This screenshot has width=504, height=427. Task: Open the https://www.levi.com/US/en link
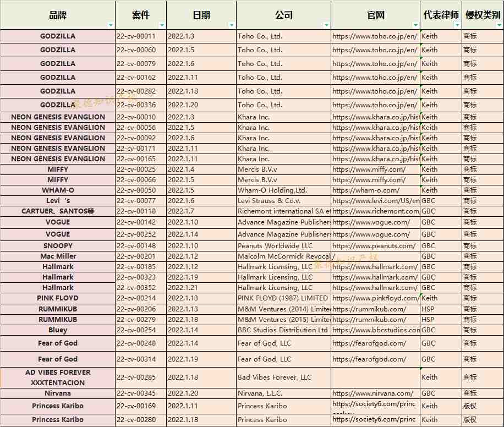376,201
